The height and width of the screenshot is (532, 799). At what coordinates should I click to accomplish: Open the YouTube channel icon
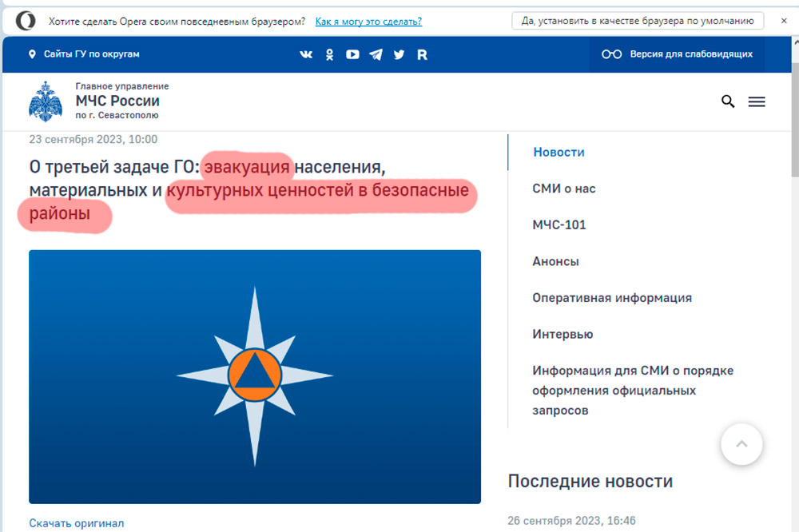[352, 54]
